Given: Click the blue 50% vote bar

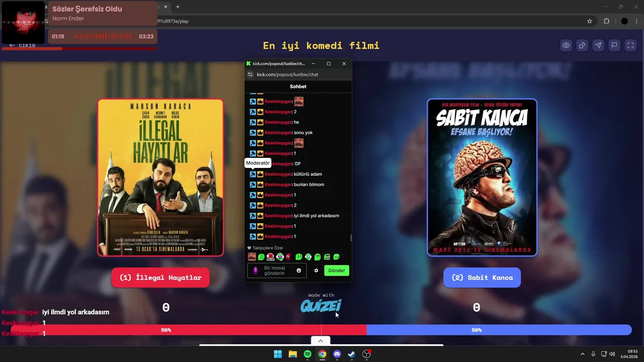Looking at the screenshot, I should (x=499, y=330).
